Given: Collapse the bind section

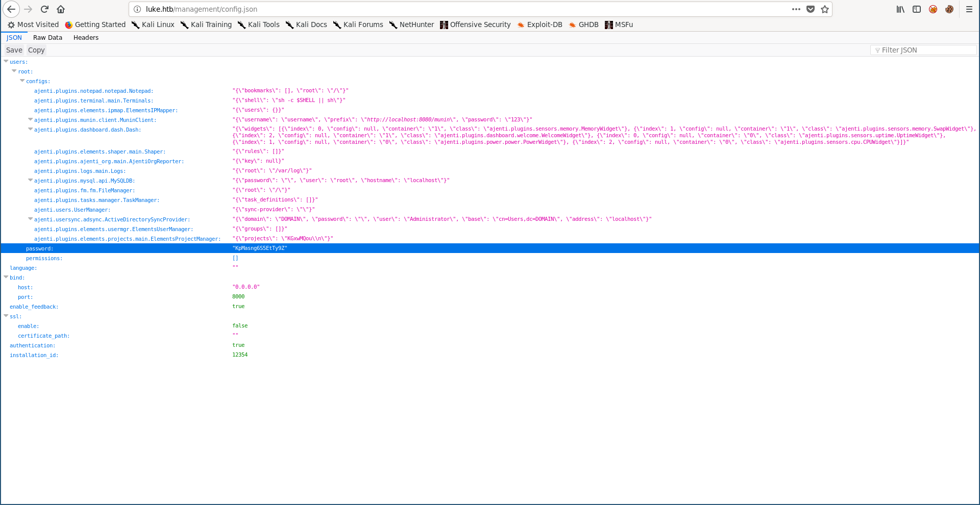Looking at the screenshot, I should (x=6, y=277).
